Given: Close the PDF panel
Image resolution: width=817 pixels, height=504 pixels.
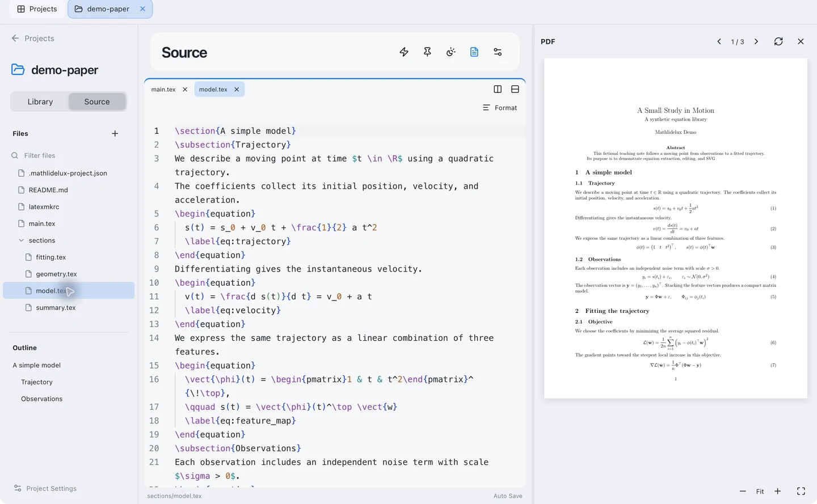Looking at the screenshot, I should [801, 41].
